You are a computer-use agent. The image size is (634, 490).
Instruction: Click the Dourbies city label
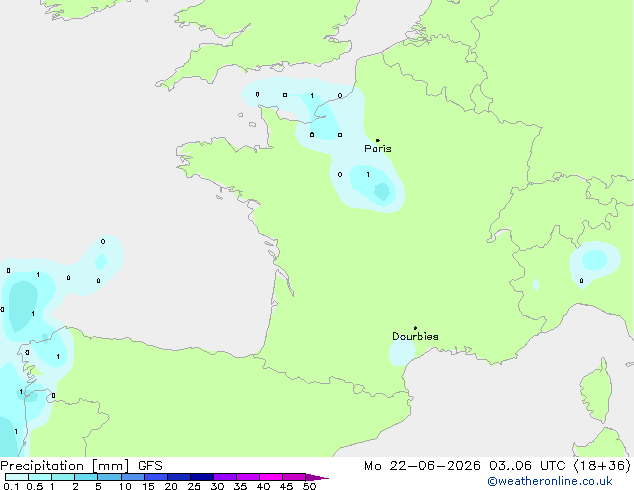pos(415,336)
